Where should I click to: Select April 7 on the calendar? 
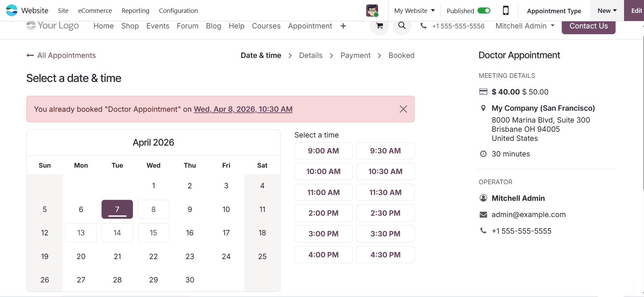[117, 209]
